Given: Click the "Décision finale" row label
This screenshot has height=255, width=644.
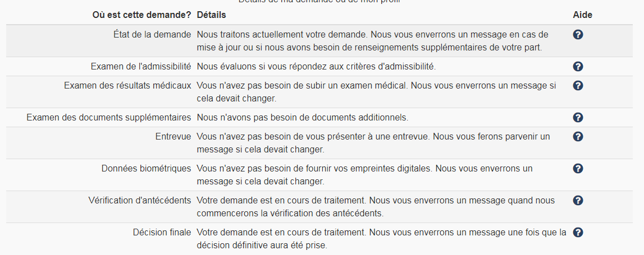Looking at the screenshot, I should coord(162,232).
